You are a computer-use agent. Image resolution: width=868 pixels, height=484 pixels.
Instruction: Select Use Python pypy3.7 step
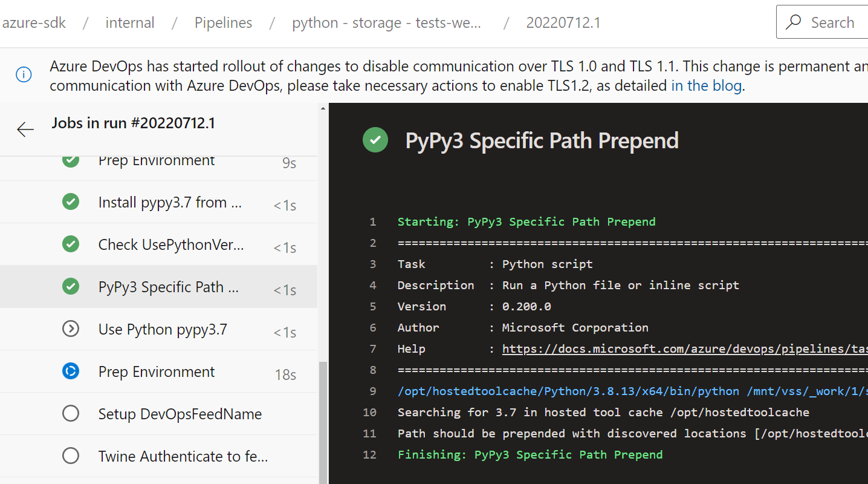pyautogui.click(x=158, y=329)
